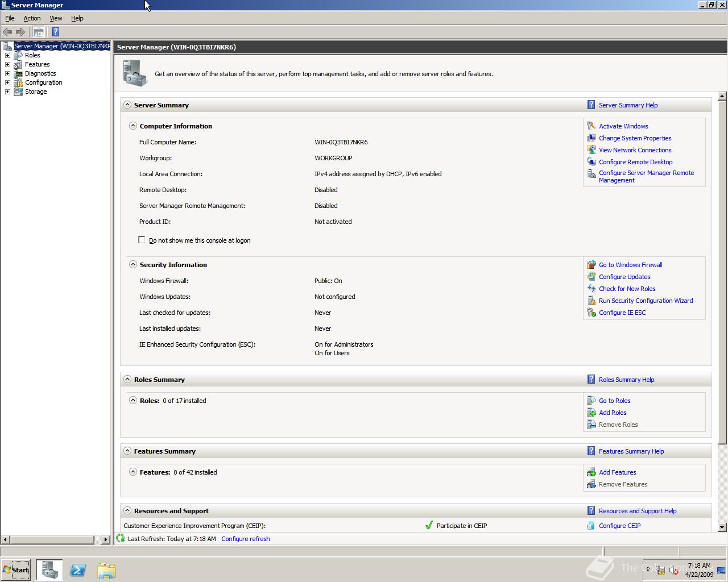Click the green refresh icon in status line
This screenshot has height=582, width=728.
[121, 538]
